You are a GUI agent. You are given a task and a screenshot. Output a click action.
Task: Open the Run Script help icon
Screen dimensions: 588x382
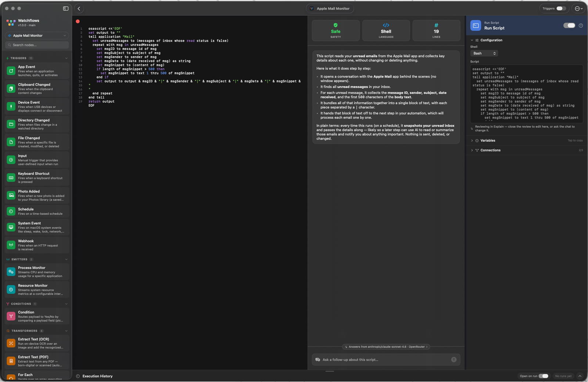(581, 25)
